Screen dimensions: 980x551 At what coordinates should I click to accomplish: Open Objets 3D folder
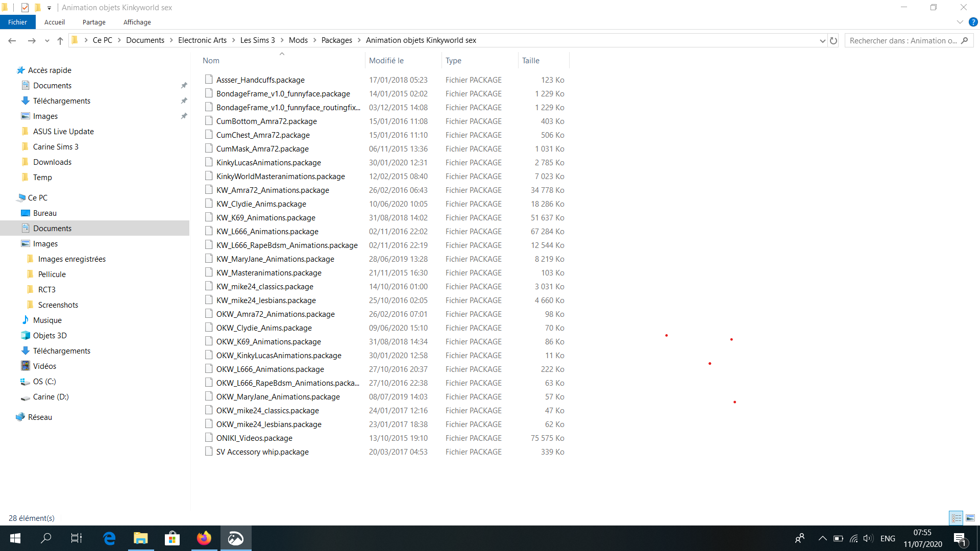[x=50, y=336]
